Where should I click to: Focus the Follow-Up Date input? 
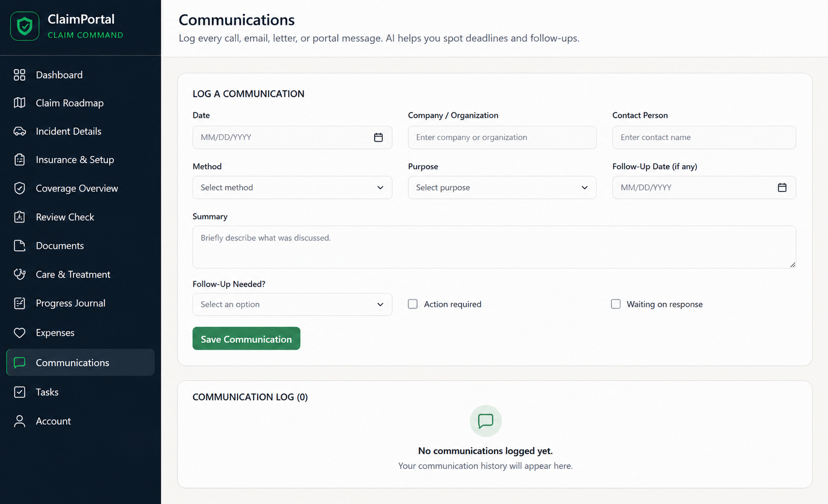[704, 187]
